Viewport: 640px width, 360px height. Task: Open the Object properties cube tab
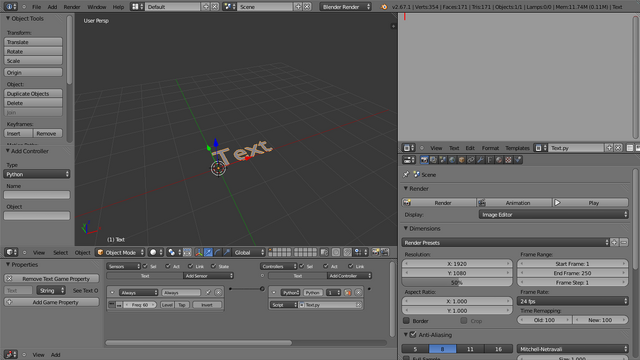(462, 160)
